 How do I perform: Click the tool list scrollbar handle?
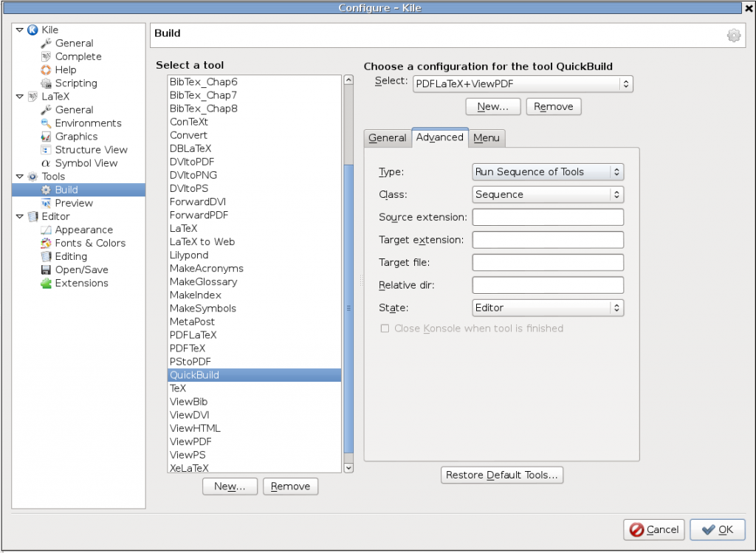click(348, 309)
